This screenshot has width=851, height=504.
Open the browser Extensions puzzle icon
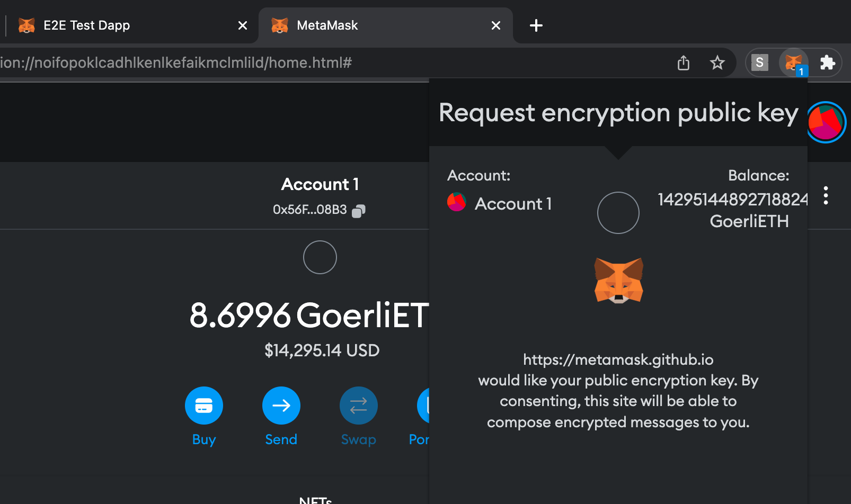[828, 62]
